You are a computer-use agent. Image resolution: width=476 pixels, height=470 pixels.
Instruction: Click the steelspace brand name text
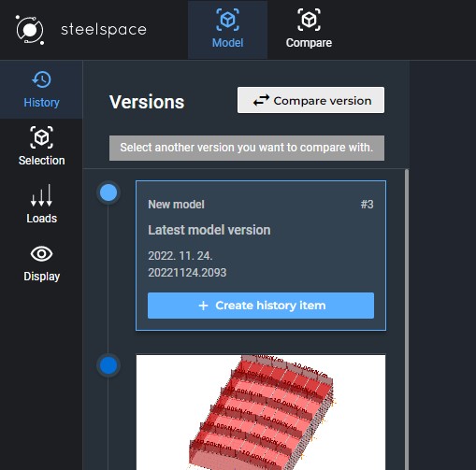click(104, 30)
